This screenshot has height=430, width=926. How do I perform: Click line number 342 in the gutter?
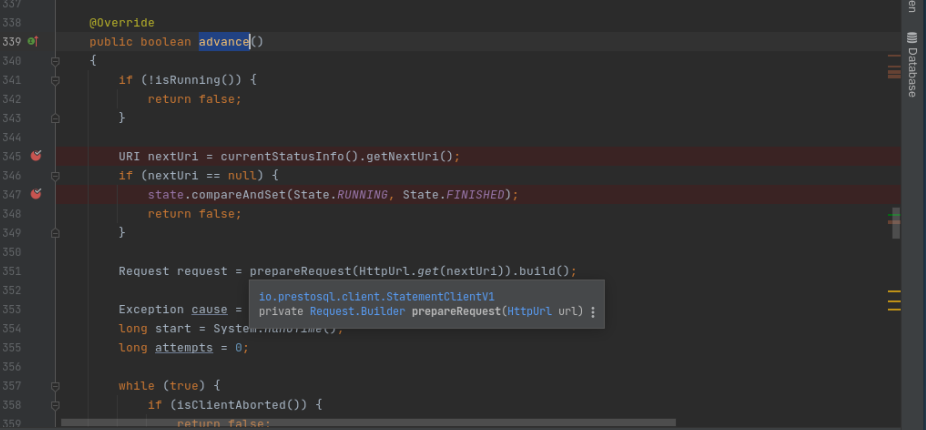[x=11, y=99]
